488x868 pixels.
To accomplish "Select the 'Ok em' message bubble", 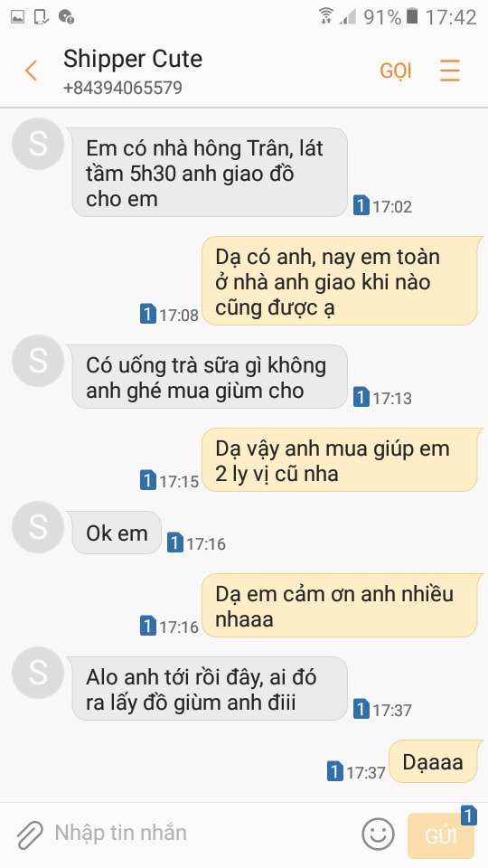I will coord(117,533).
